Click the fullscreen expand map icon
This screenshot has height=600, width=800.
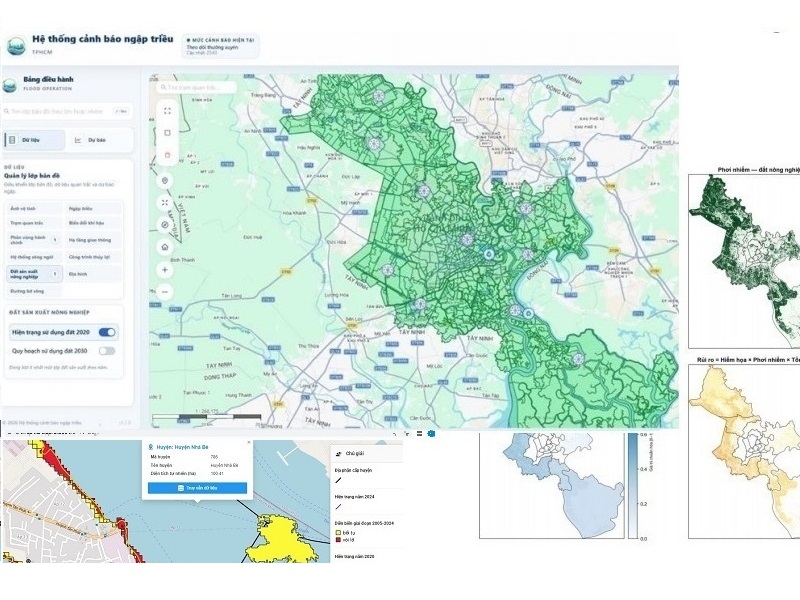pyautogui.click(x=167, y=111)
